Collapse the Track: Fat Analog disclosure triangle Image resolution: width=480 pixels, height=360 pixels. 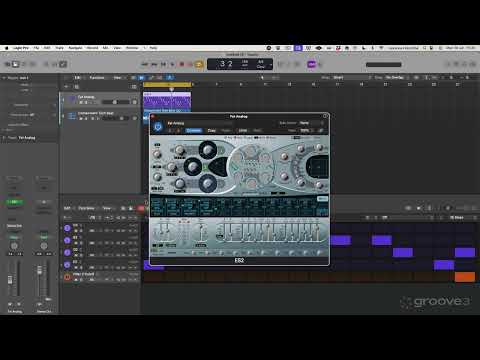(x=4, y=138)
